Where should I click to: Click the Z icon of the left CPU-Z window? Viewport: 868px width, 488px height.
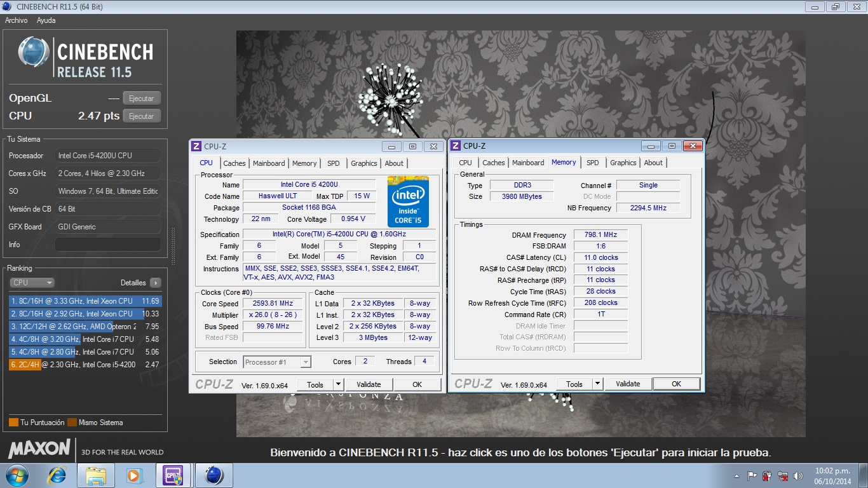point(196,146)
